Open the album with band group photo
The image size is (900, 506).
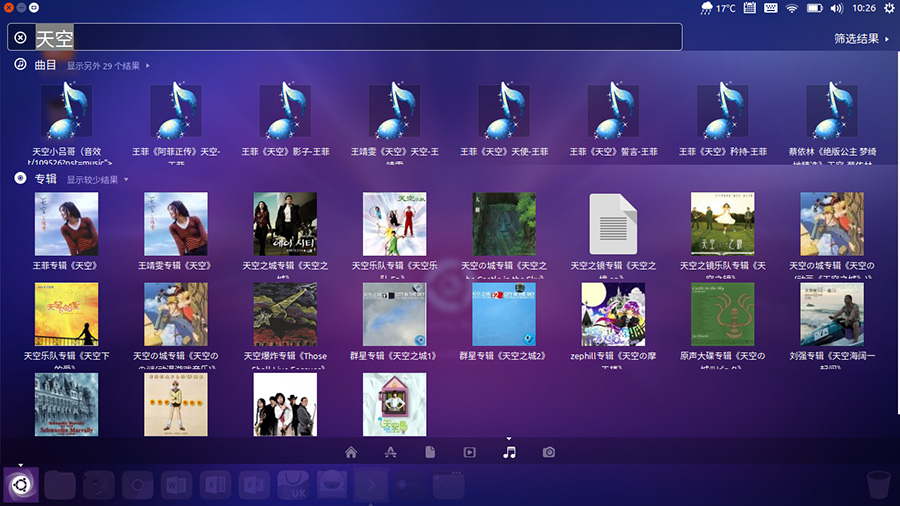(285, 404)
